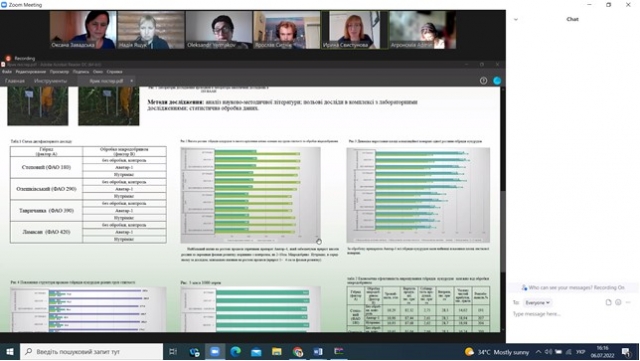Open the PyCharm icon on the taskbar
The height and width of the screenshot is (361, 640).
339,352
